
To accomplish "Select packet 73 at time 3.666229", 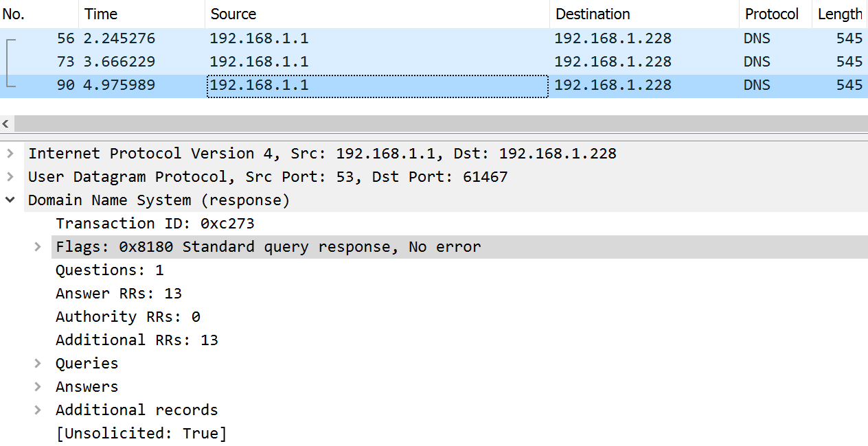I will click(x=275, y=62).
